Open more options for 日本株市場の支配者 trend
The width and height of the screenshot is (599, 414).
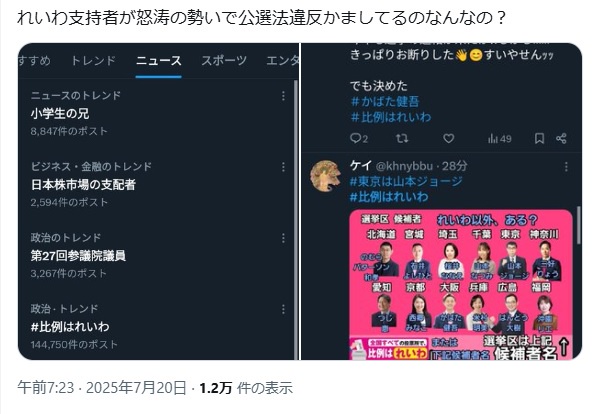point(283,167)
